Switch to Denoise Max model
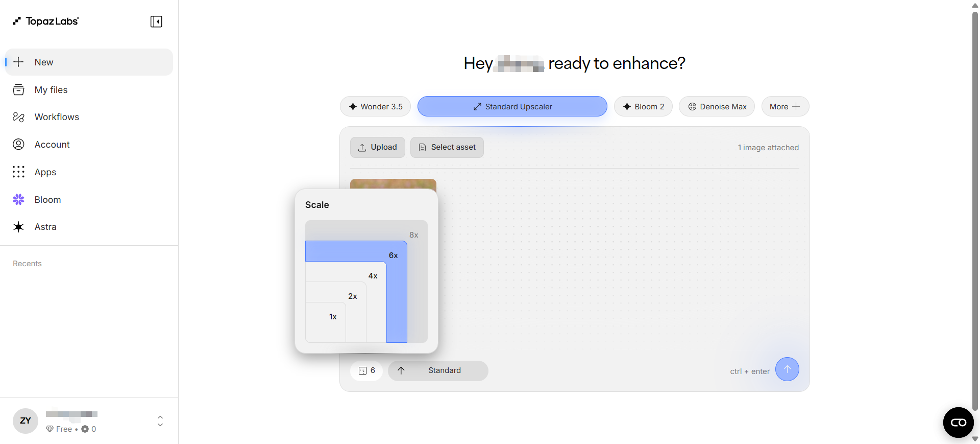The image size is (980, 444). click(x=717, y=106)
